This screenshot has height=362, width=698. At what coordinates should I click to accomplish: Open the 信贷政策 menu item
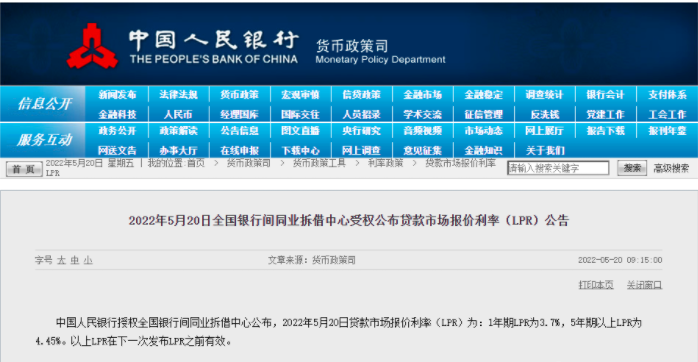[x=361, y=95]
